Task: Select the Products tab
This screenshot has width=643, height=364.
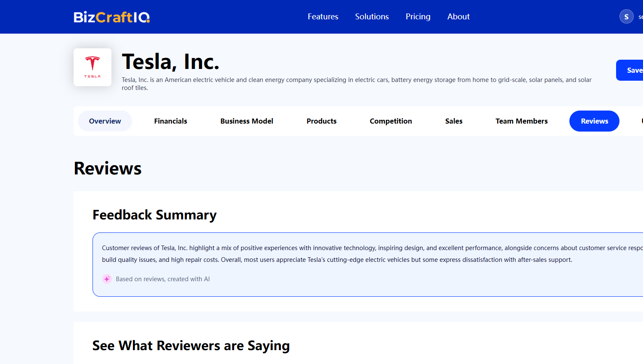Action: pos(322,121)
